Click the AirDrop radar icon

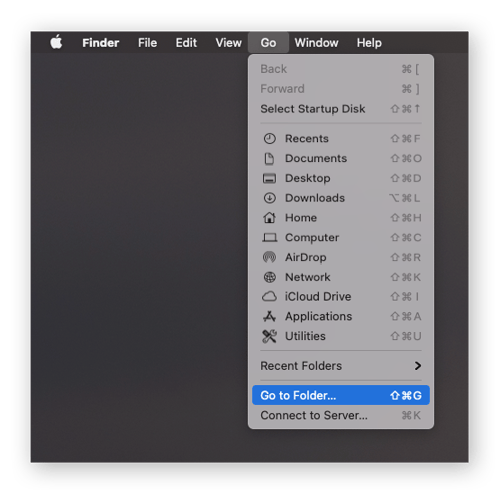pyautogui.click(x=269, y=257)
